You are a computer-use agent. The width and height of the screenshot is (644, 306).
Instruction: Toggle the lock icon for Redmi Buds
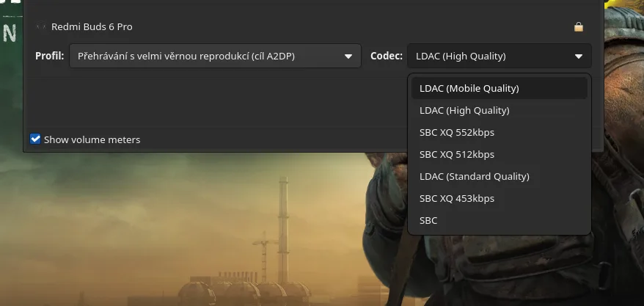point(578,27)
